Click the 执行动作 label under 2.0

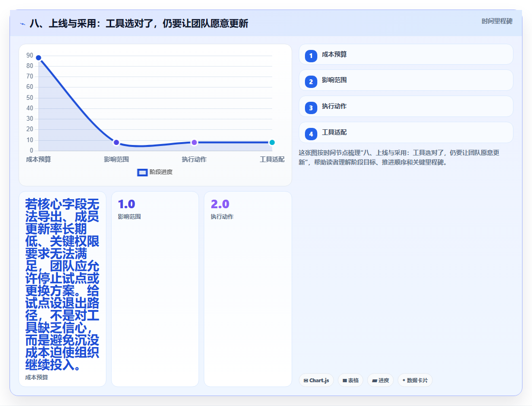pyautogui.click(x=222, y=217)
